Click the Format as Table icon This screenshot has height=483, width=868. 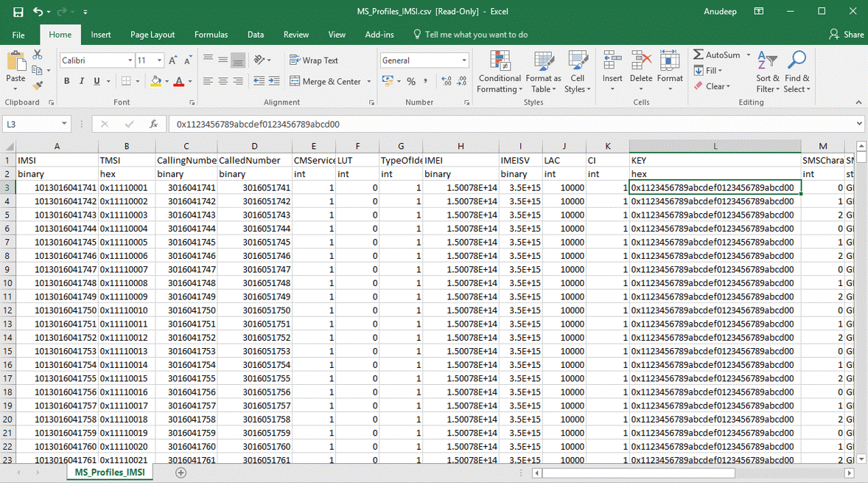pos(543,62)
